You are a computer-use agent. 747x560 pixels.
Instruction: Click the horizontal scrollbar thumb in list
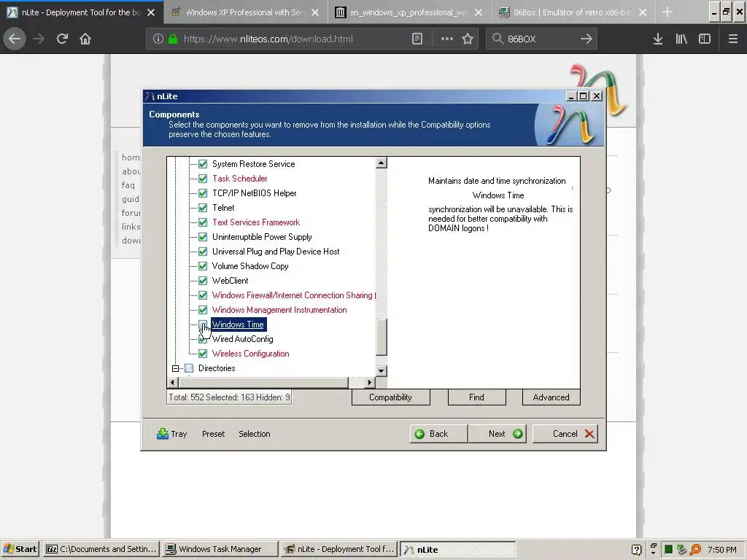coord(263,382)
